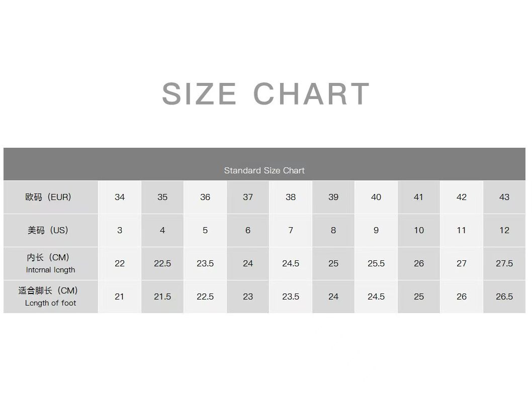Click the 21.5 foot length cell

tap(162, 297)
